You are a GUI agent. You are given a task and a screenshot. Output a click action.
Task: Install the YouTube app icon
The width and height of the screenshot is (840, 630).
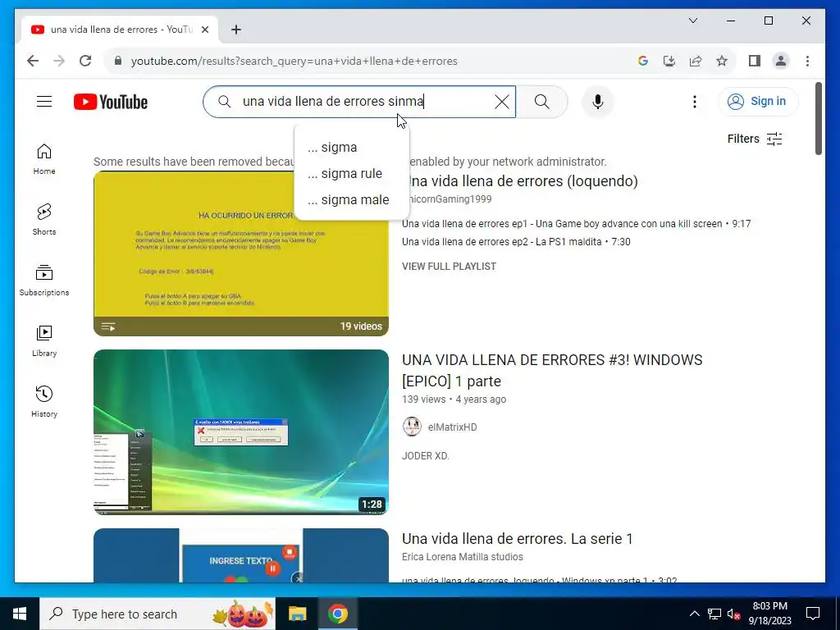click(x=669, y=61)
